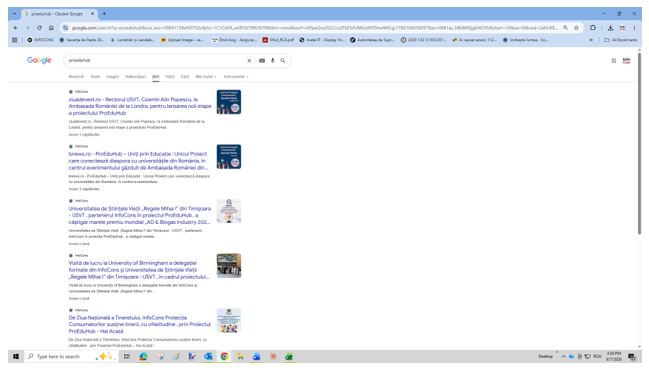Click the Google logo

(x=39, y=60)
